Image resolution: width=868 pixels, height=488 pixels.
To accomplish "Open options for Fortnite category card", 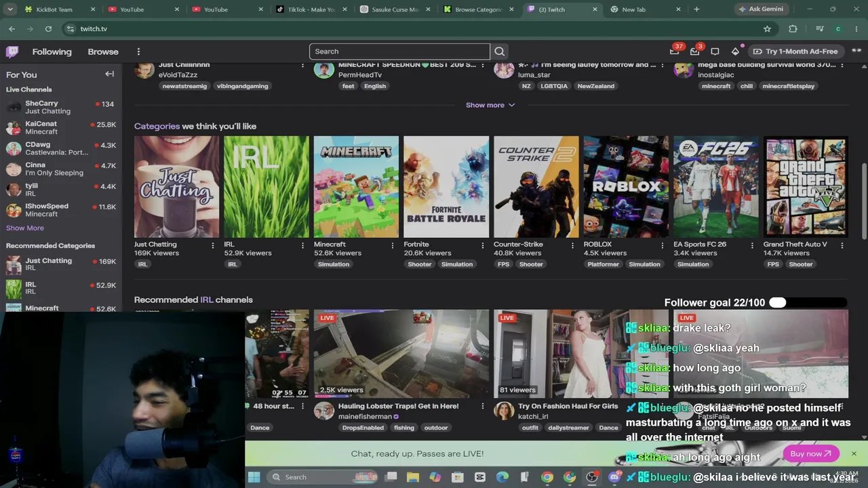I will (x=482, y=245).
